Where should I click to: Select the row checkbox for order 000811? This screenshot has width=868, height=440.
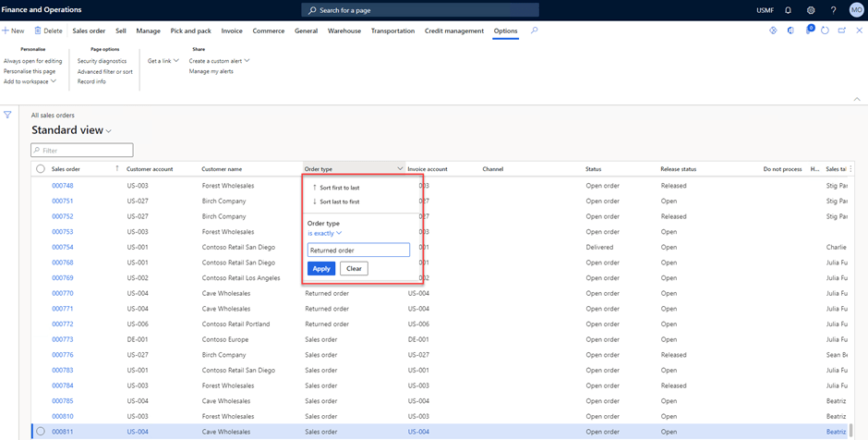pyautogui.click(x=41, y=432)
